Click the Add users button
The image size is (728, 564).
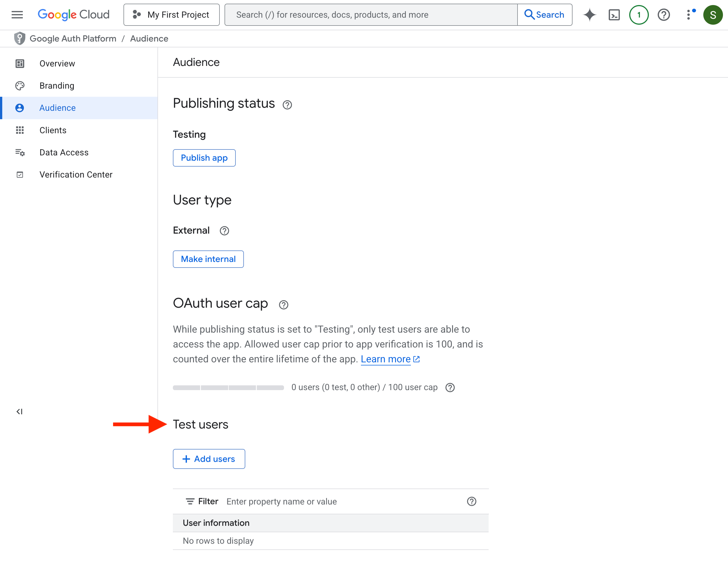(x=209, y=459)
